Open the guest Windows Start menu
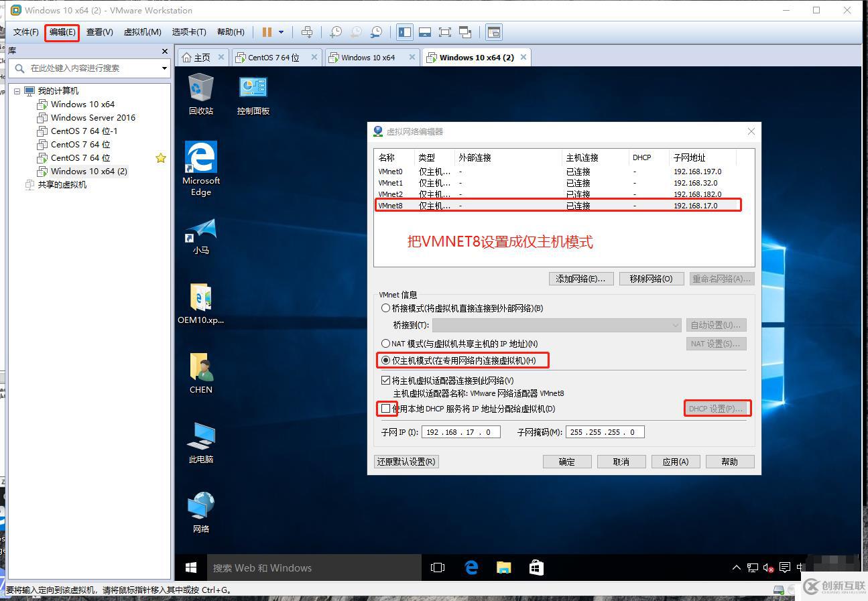This screenshot has width=868, height=601. click(191, 567)
